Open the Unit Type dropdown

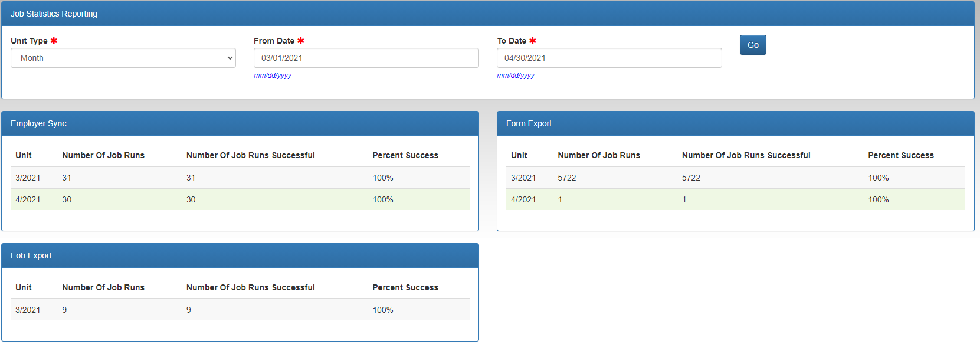tap(123, 58)
